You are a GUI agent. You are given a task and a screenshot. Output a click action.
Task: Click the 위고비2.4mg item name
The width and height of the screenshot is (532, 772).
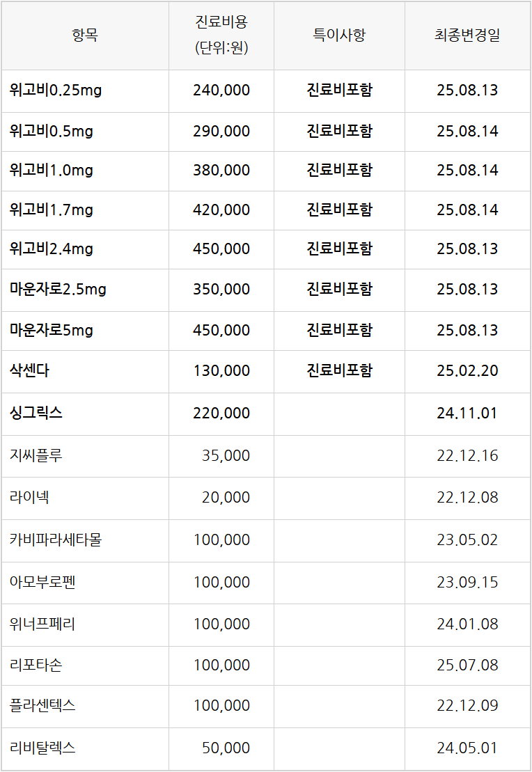click(52, 249)
